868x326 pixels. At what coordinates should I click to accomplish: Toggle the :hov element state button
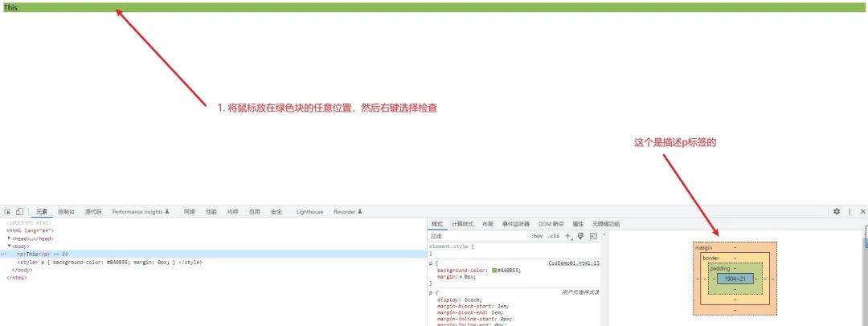537,236
